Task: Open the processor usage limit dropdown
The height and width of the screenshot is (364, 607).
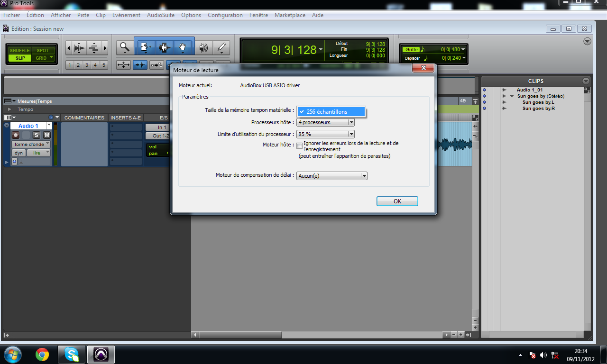Action: (x=325, y=134)
